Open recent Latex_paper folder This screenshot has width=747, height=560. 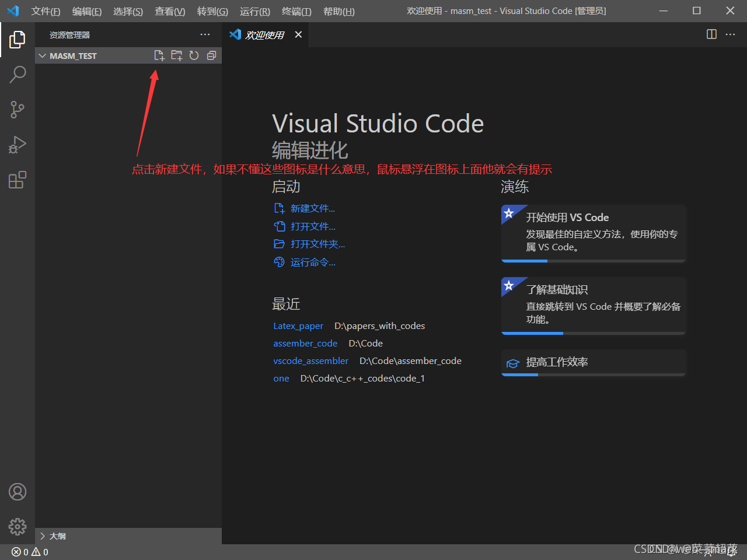pos(298,326)
